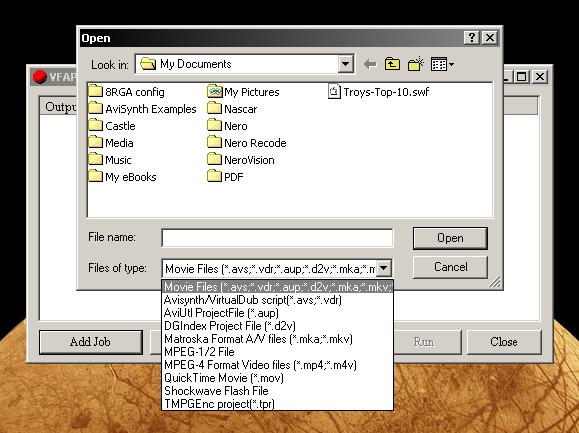The height and width of the screenshot is (433, 579).
Task: Collapse the Files of type dropdown arrow
Action: [383, 268]
